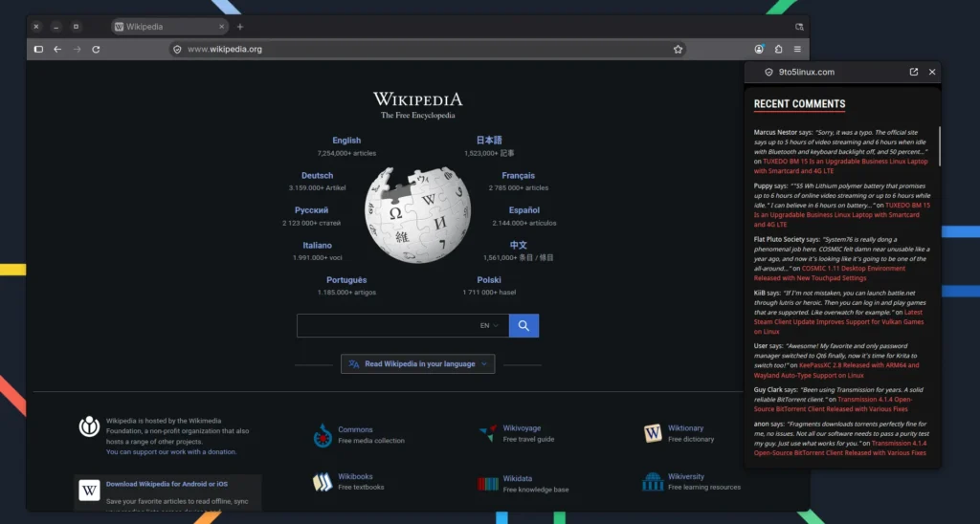Open a new tab with plus button
The image size is (980, 524).
click(240, 27)
